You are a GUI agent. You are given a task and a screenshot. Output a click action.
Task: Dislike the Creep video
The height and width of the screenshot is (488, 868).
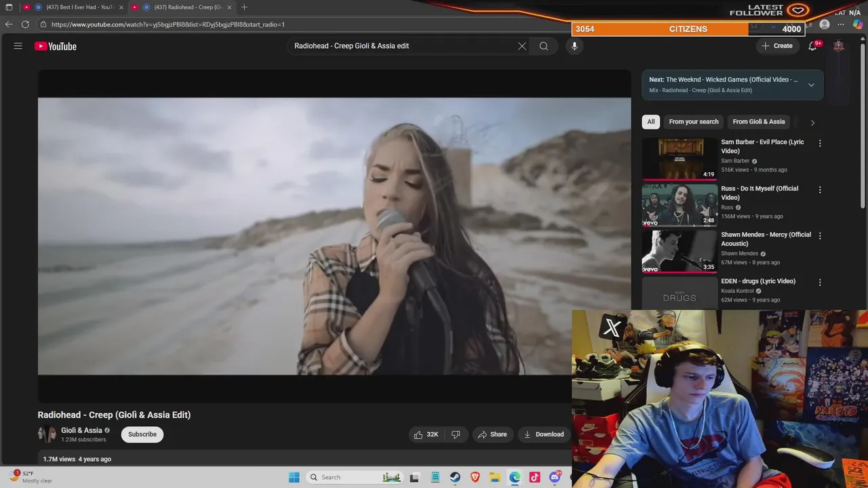pos(456,434)
